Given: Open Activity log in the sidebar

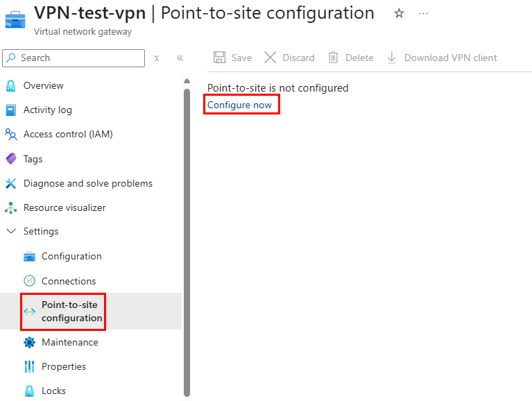Looking at the screenshot, I should 47,110.
